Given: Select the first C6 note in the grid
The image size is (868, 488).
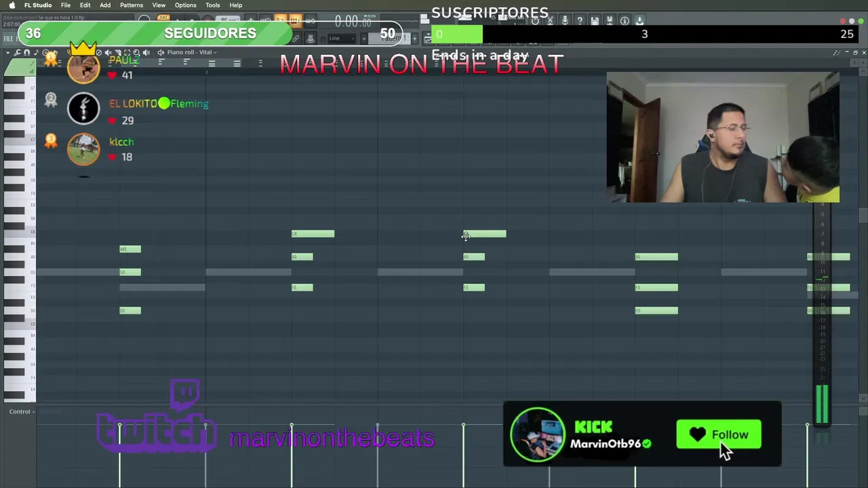Looking at the screenshot, I should (313, 234).
